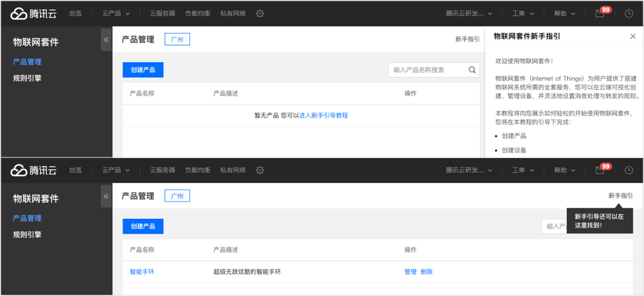Viewport: 644px width, 296px height.
Task: Close the 物联网套件新手指引 guide panel
Action: (x=633, y=37)
